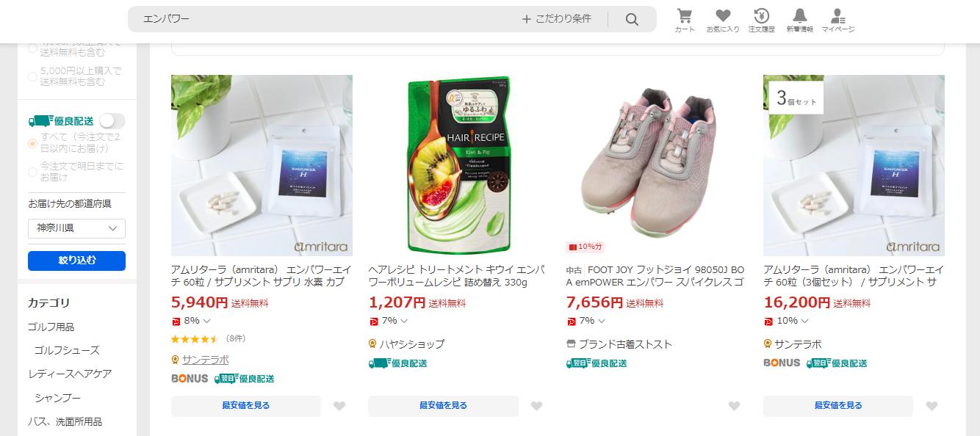Select the ゴルフシューズ category
The width and height of the screenshot is (980, 436).
[67, 350]
